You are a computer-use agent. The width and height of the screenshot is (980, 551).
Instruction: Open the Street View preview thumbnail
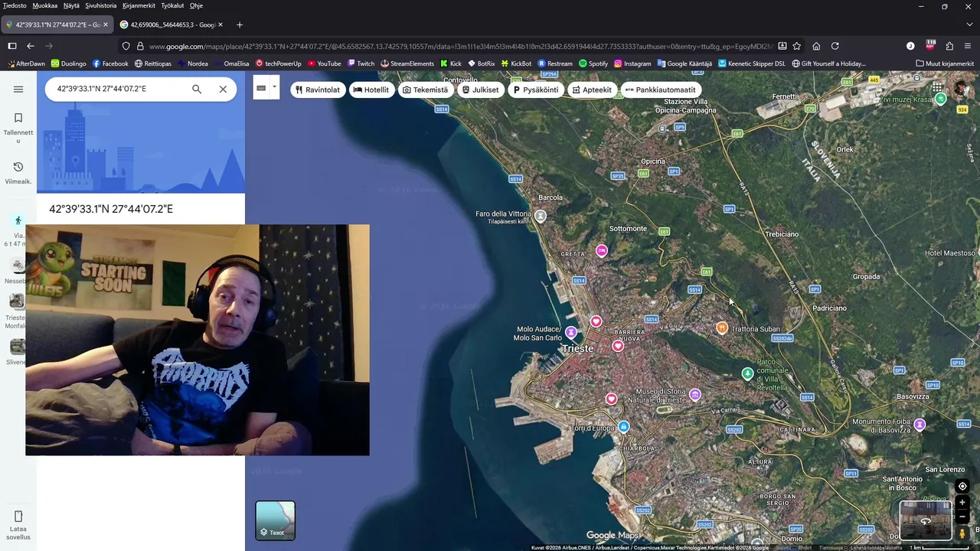[925, 520]
